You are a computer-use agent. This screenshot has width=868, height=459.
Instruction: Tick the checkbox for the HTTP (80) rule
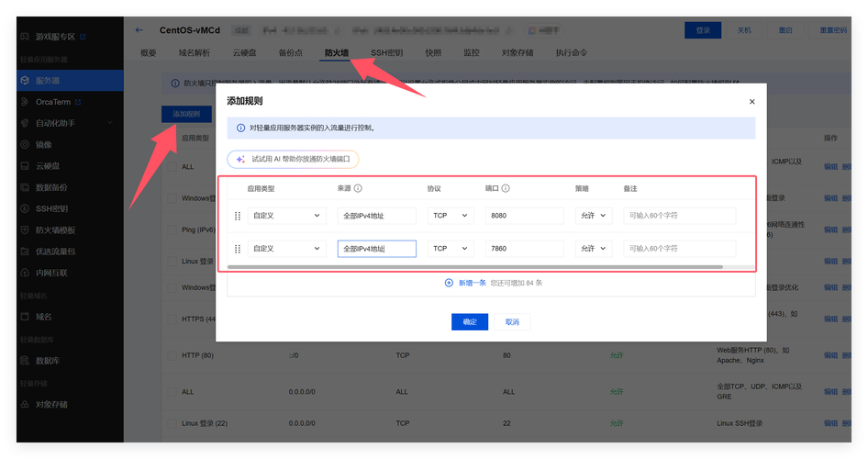(172, 355)
